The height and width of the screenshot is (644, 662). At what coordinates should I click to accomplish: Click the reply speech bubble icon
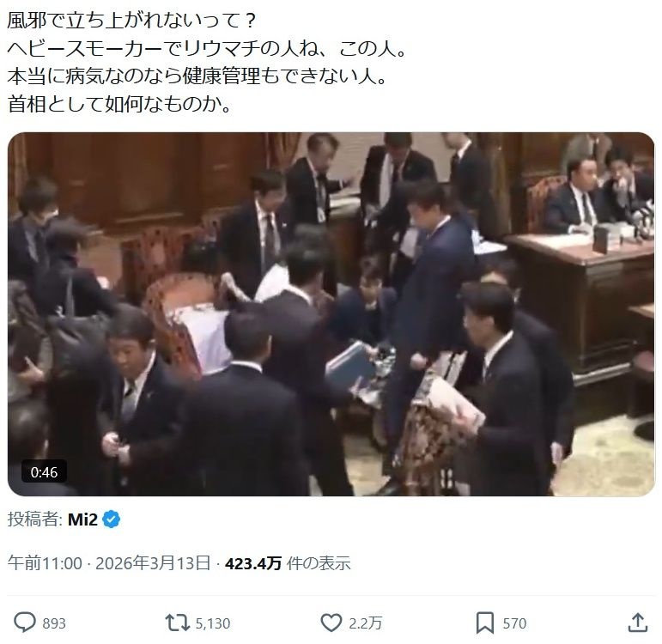point(25,623)
